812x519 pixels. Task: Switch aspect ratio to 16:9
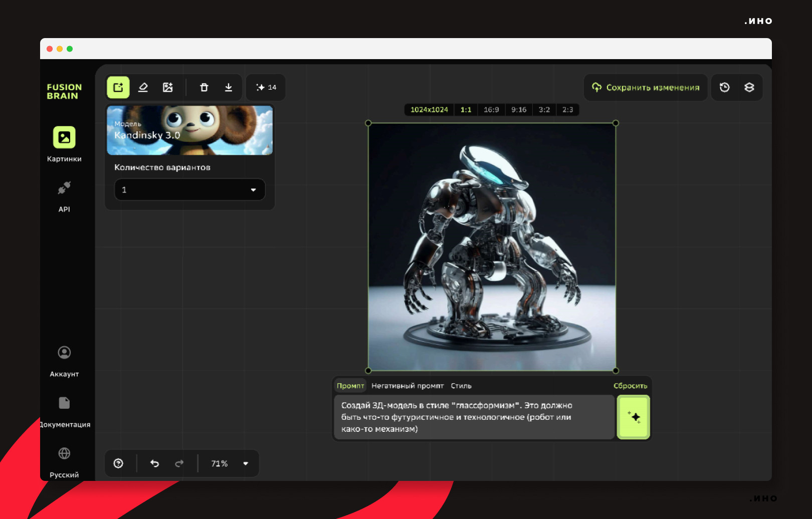pos(491,110)
